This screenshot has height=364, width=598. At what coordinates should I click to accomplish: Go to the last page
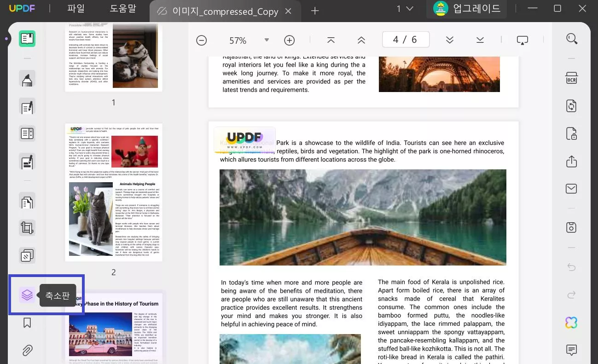pyautogui.click(x=480, y=40)
